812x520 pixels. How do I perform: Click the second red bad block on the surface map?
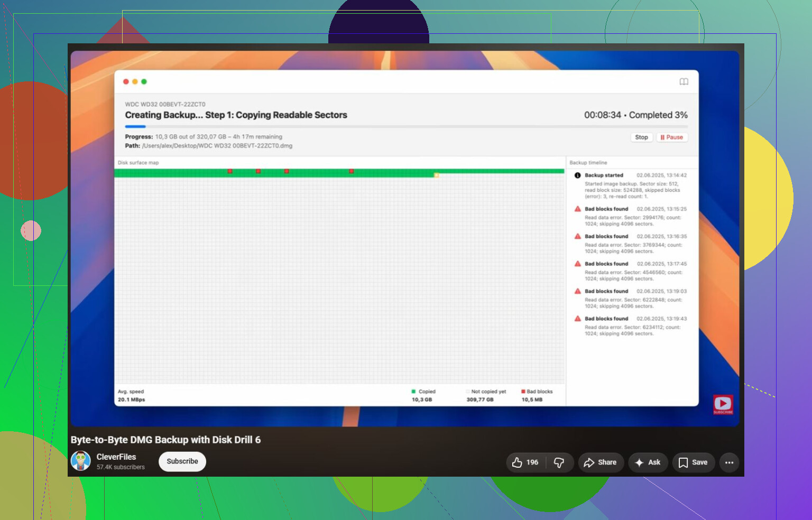pos(258,171)
